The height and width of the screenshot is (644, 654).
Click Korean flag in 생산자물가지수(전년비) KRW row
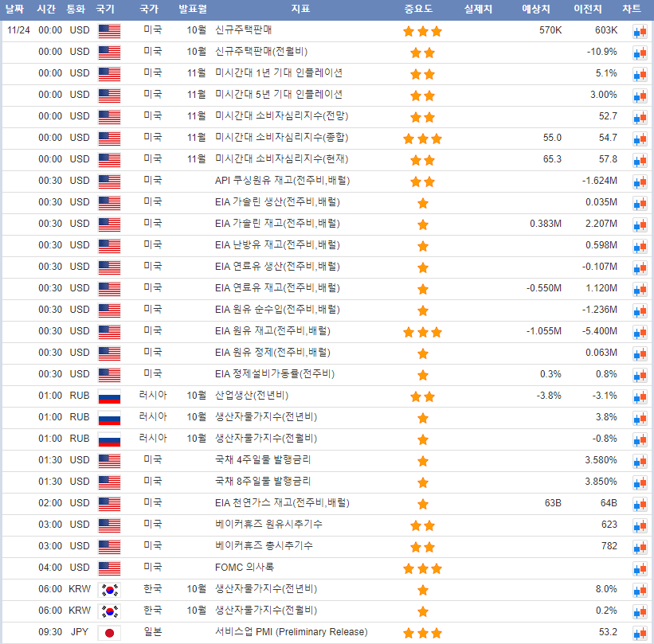(x=109, y=590)
